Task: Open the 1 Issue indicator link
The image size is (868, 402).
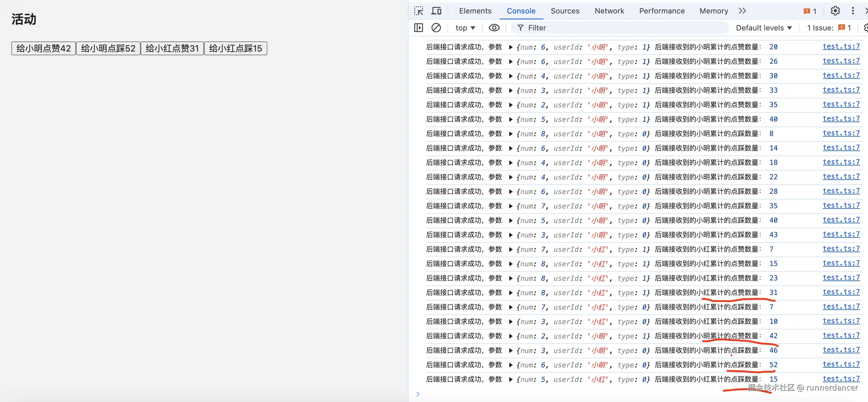Action: pos(828,28)
